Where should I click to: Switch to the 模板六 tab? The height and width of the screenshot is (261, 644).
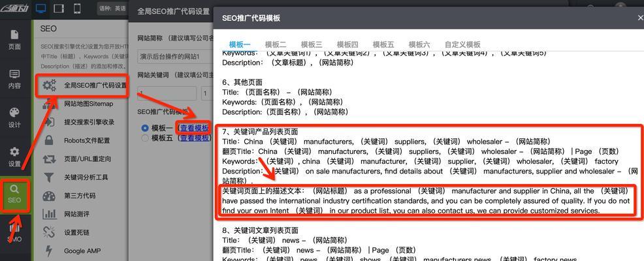click(x=419, y=44)
